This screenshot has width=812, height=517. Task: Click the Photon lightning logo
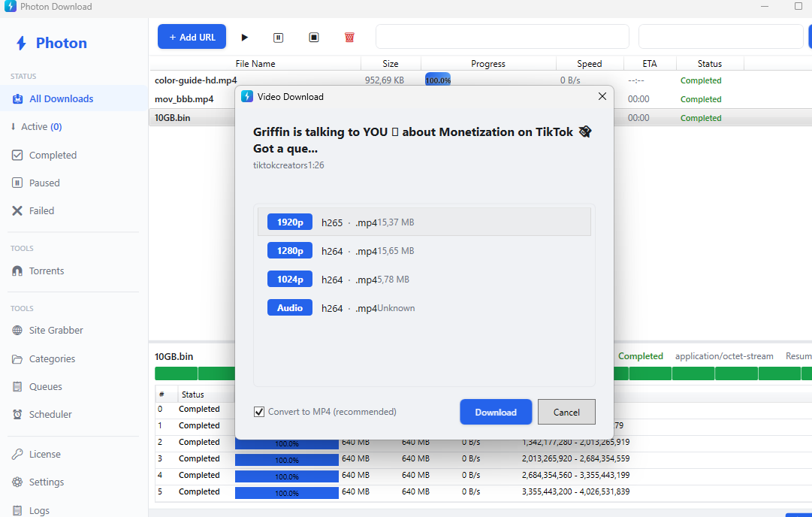coord(21,43)
